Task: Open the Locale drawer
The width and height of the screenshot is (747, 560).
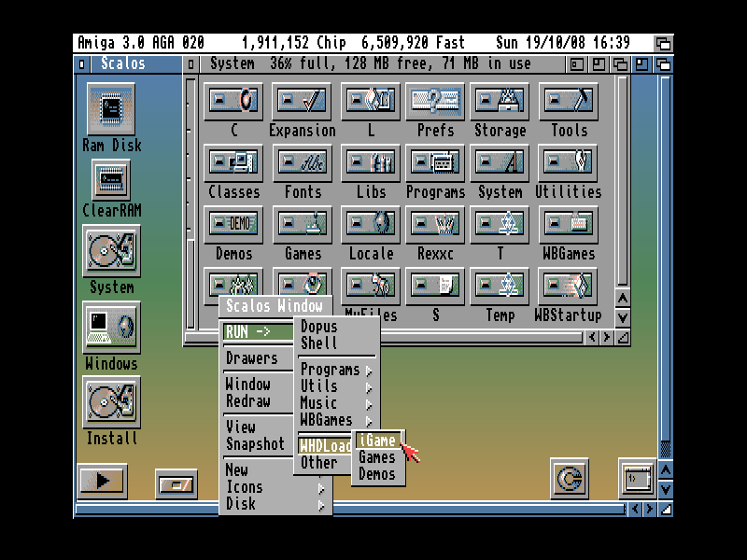Action: point(370,224)
